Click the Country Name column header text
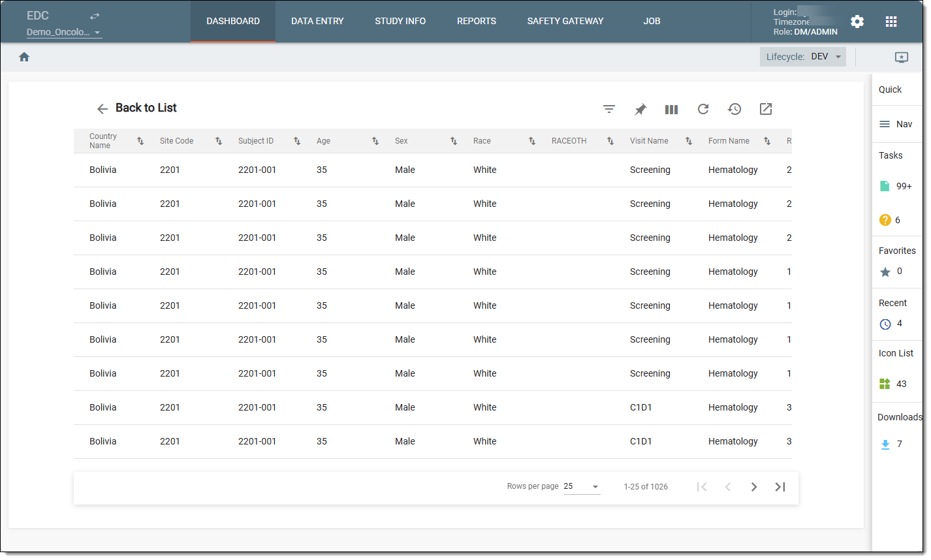931x560 pixels. coord(103,141)
